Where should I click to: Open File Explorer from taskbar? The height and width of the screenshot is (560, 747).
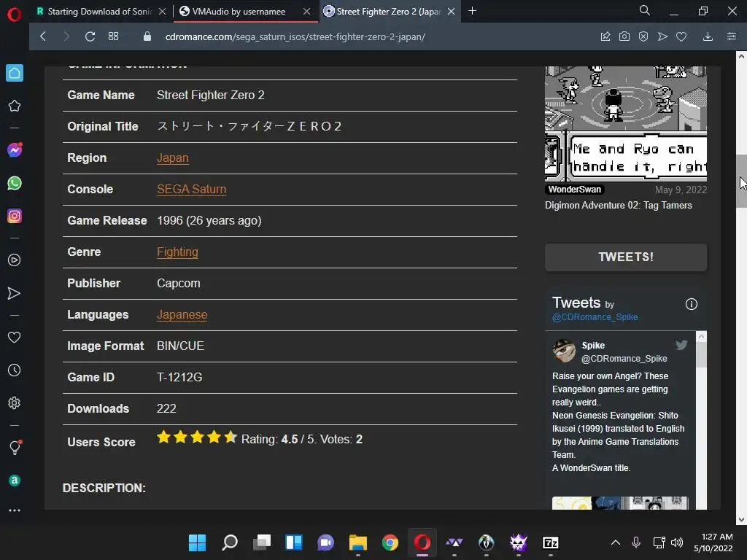(357, 542)
